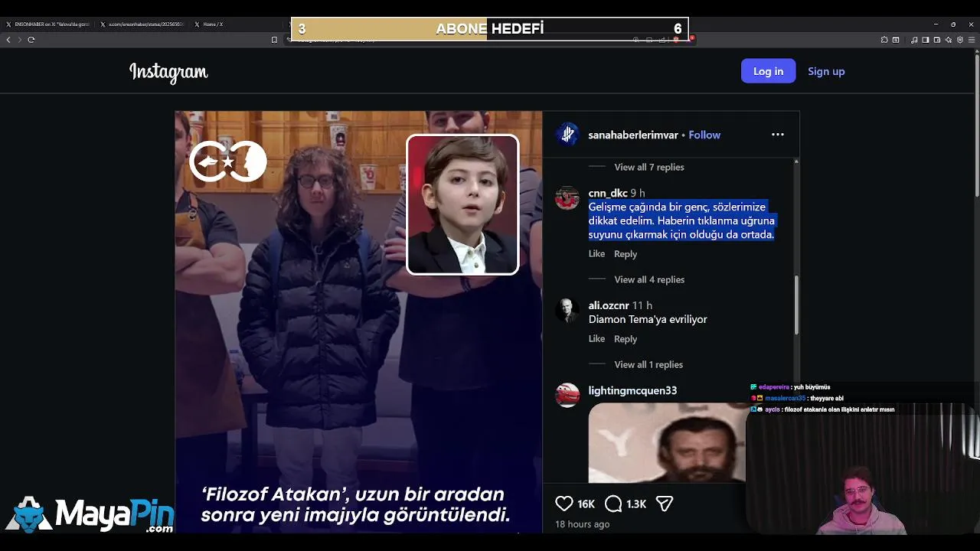The height and width of the screenshot is (551, 980).
Task: Click the streamer webcam overlay
Action: pos(863,468)
